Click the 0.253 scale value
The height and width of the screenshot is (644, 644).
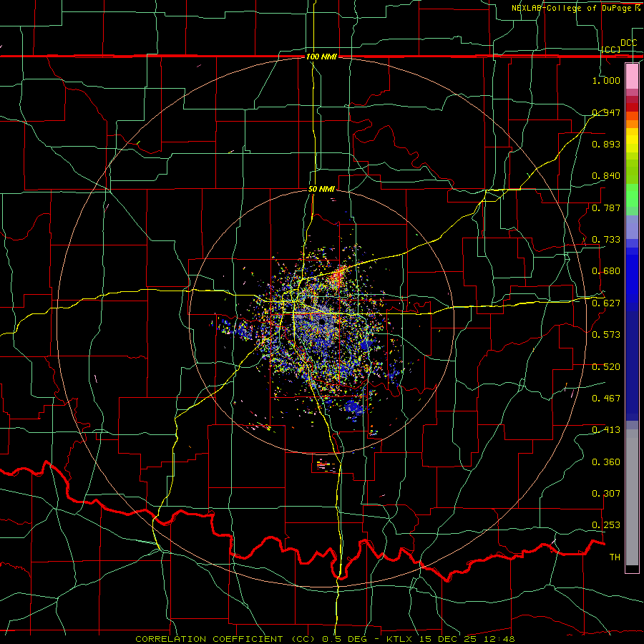coord(606,525)
